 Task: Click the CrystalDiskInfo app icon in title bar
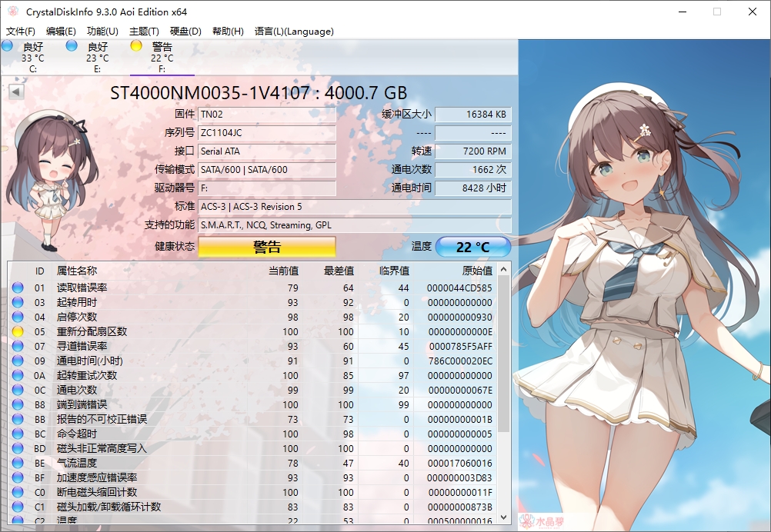tap(13, 12)
